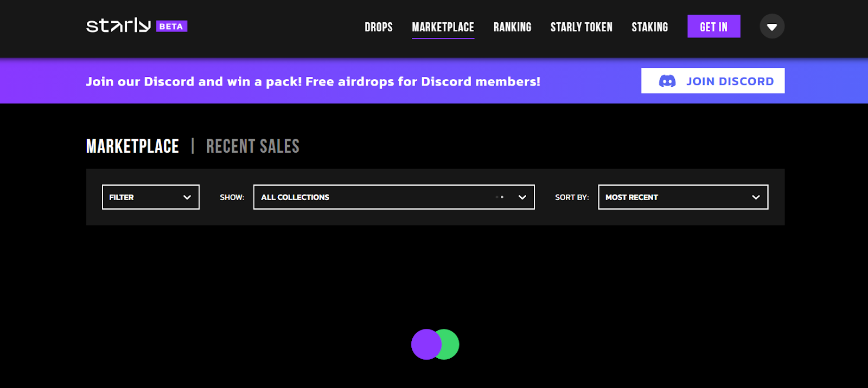The height and width of the screenshot is (388, 868).
Task: Click the Discord logo icon
Action: [x=667, y=81]
